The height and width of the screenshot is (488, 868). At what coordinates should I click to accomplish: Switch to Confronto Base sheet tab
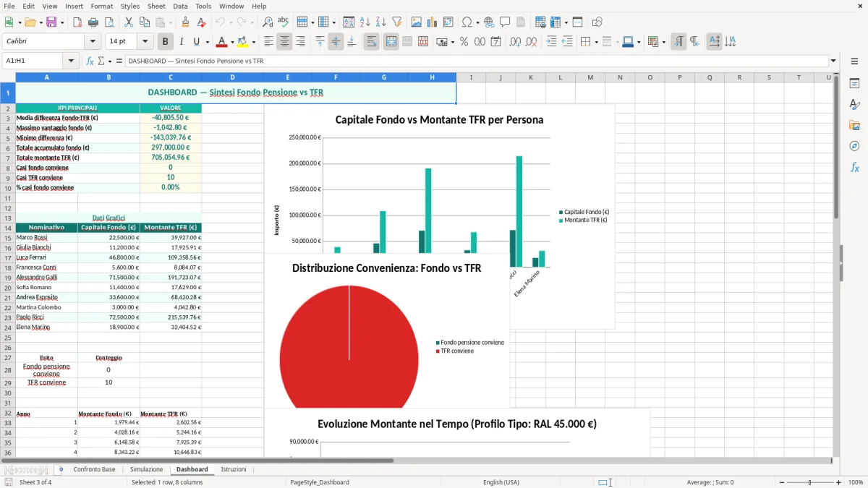tap(94, 469)
